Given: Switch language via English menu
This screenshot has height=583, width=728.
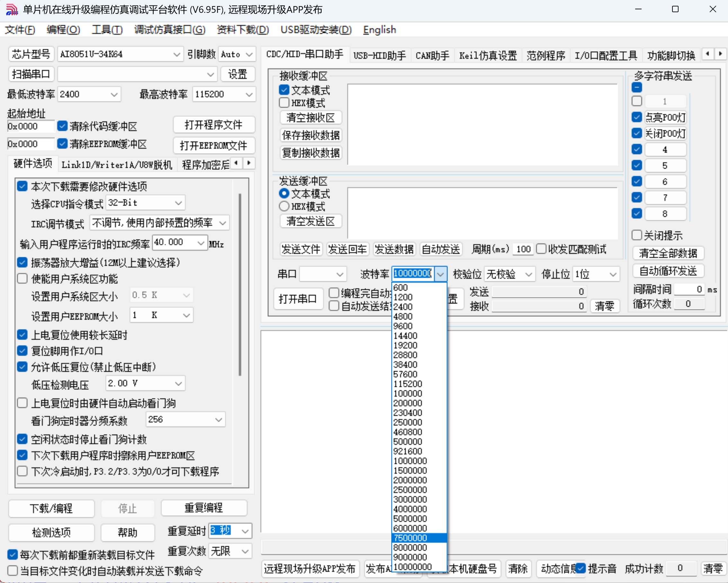Looking at the screenshot, I should tap(379, 30).
